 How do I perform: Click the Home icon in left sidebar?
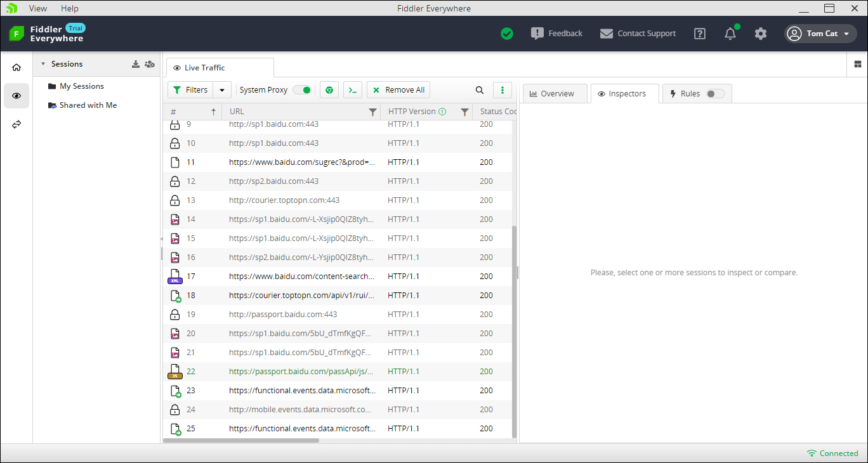pyautogui.click(x=16, y=67)
